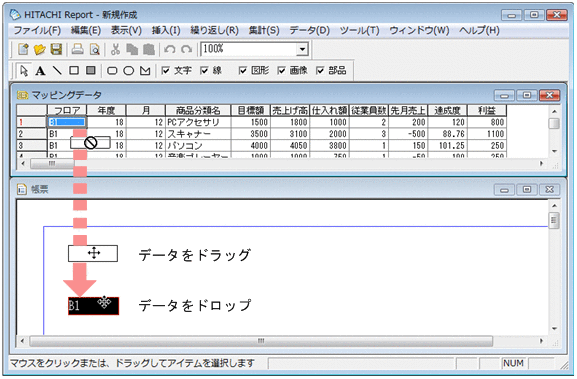Toggle the 文字 checkbox

click(166, 70)
